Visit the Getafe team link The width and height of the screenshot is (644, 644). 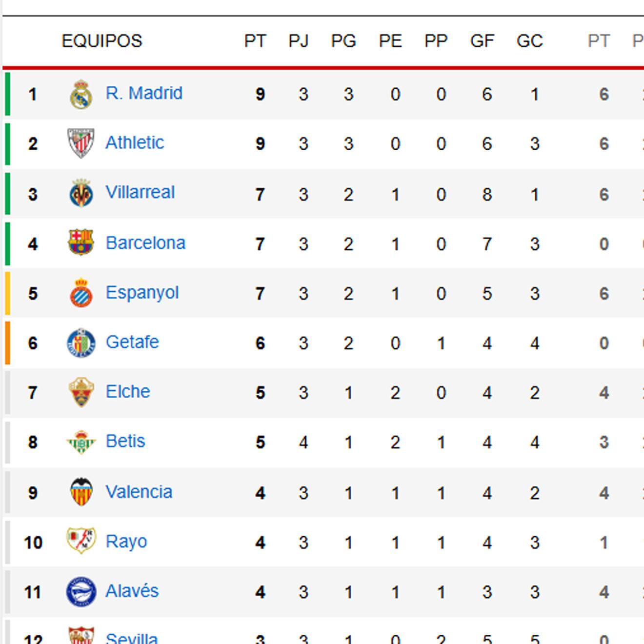click(132, 342)
